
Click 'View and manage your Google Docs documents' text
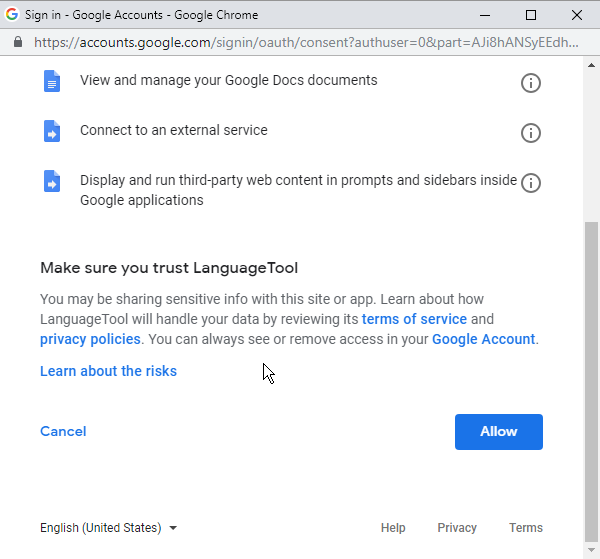pos(228,80)
